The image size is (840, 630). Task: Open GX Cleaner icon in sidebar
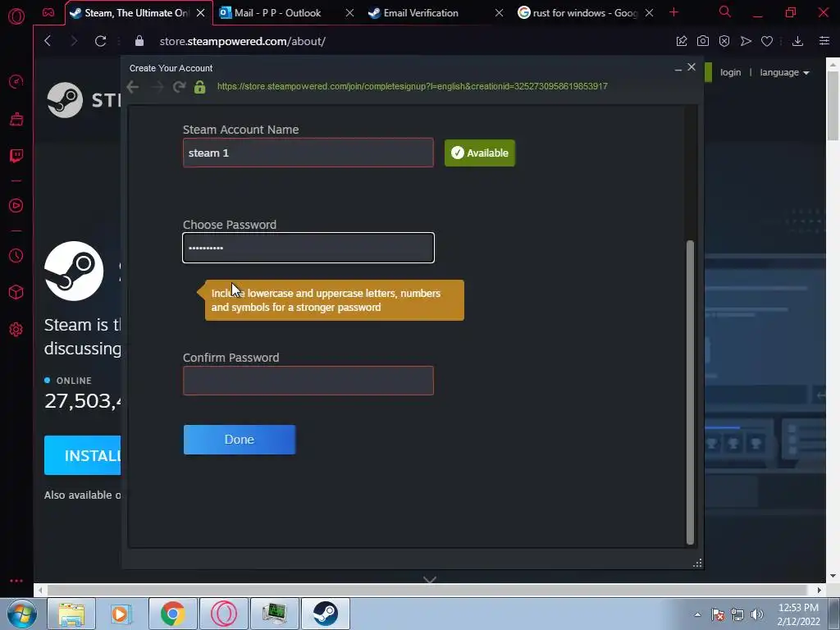16,119
